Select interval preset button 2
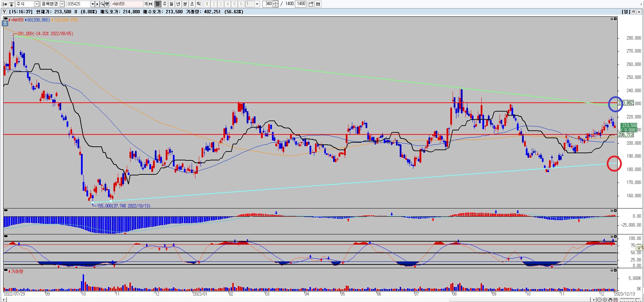644x302 pixels. tap(214, 4)
